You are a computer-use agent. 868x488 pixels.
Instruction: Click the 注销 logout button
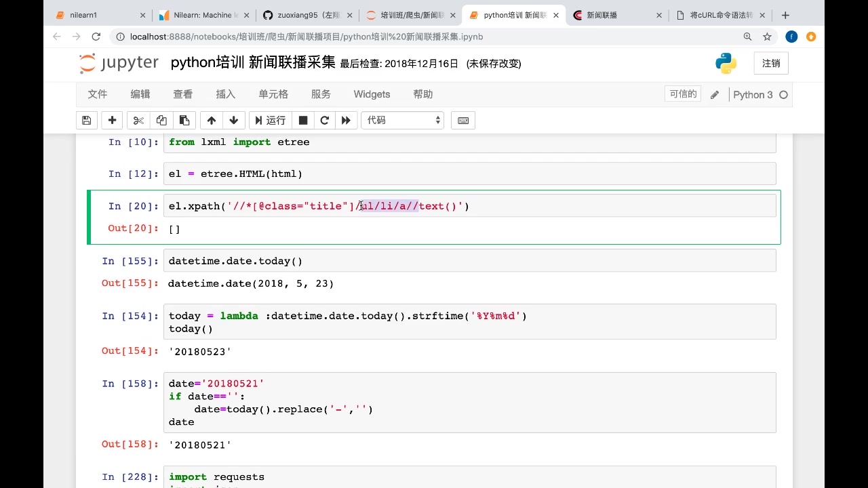tap(771, 63)
